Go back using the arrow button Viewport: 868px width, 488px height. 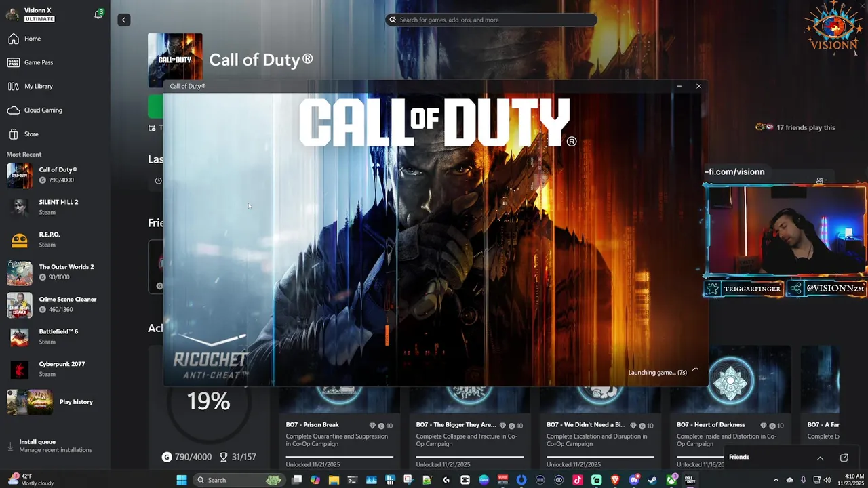pos(123,20)
